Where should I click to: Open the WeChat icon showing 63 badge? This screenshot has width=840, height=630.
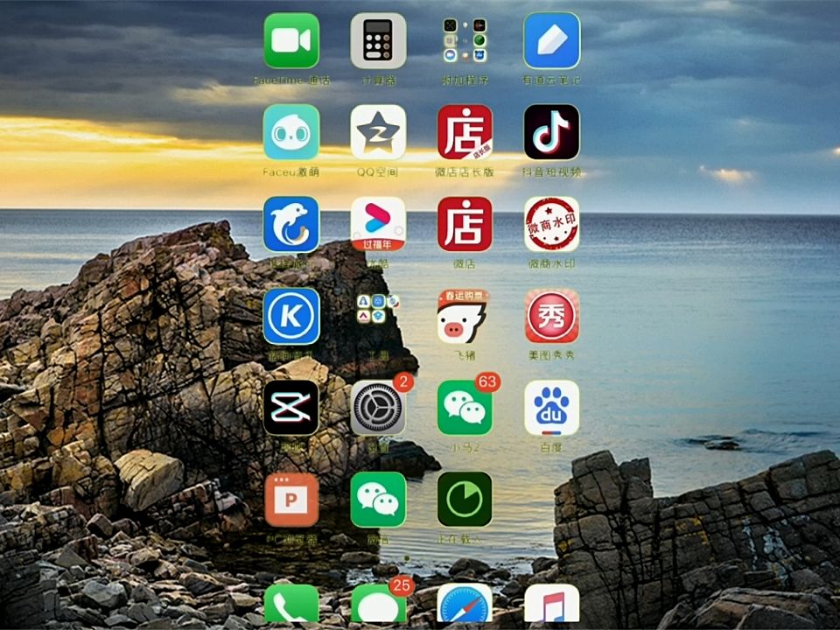point(465,409)
